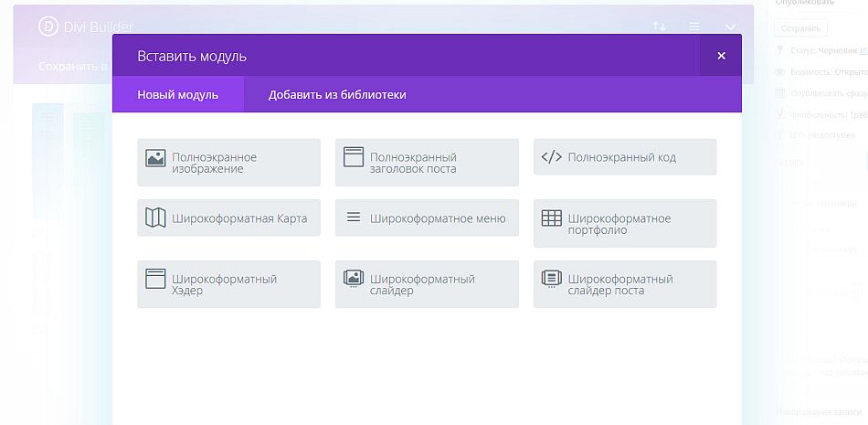Open the Divi Builder hamburger menu

click(694, 27)
